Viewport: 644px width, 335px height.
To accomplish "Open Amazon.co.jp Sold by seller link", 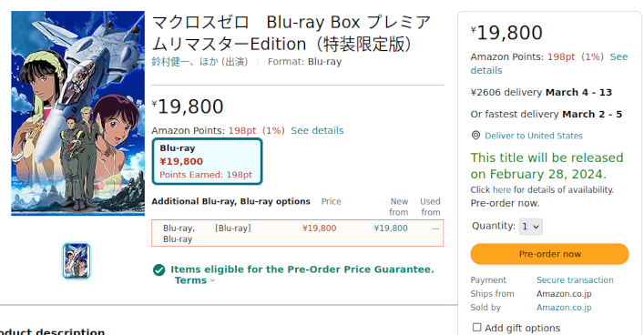I will (x=564, y=308).
